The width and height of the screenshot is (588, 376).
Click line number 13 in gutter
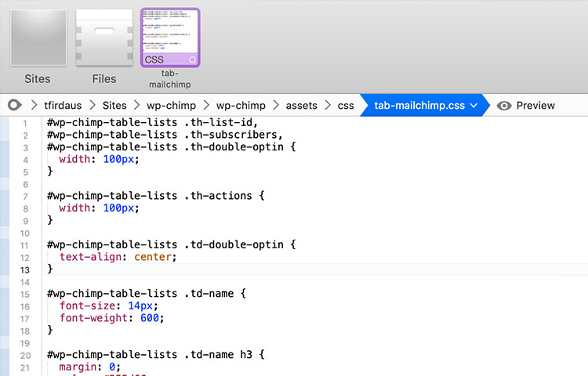pos(24,269)
